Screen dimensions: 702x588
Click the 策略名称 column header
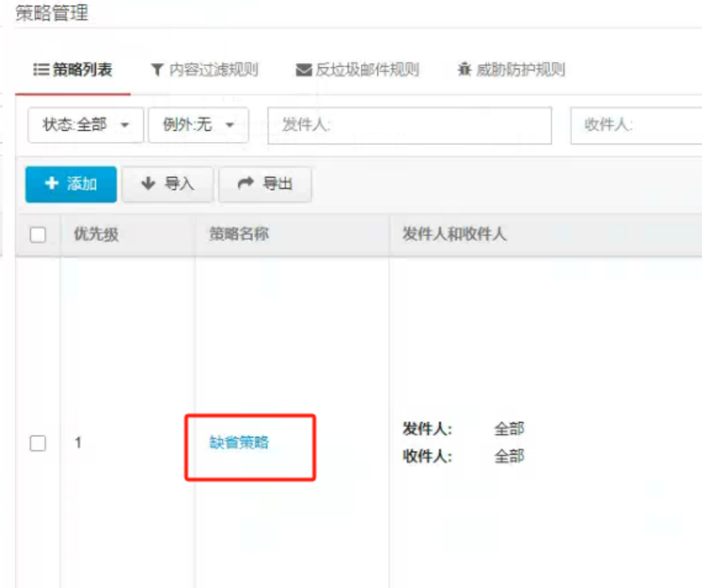[x=239, y=234]
